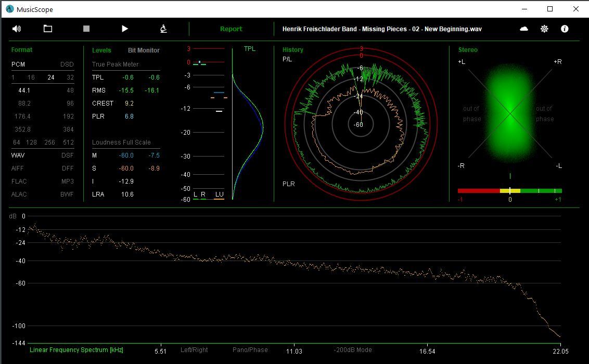Click the stereo phase correlation bar
This screenshot has height=364, width=589.
509,191
